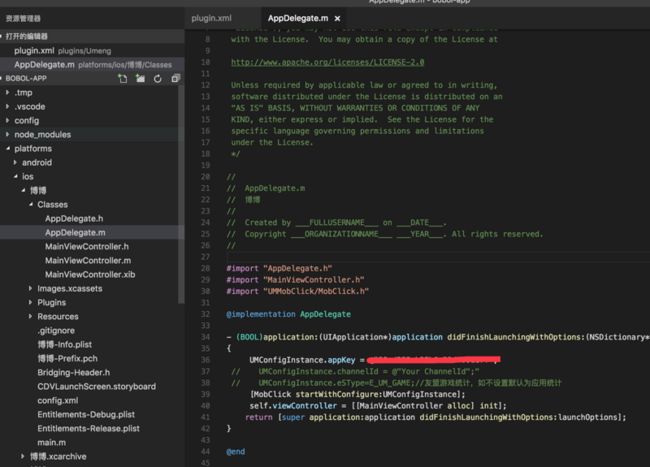Select AppDelegate.m in open editors list
Image resolution: width=650 pixels, height=467 pixels.
click(x=92, y=65)
